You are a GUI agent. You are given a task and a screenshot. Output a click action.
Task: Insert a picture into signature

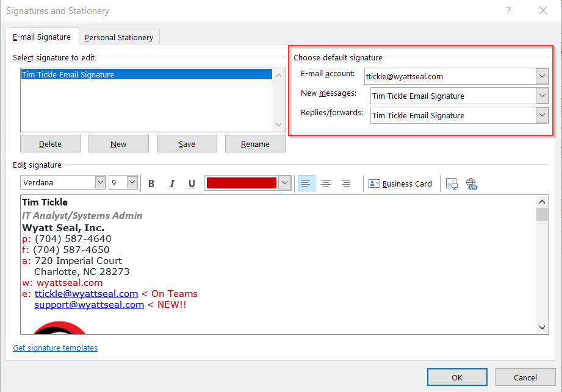click(452, 184)
